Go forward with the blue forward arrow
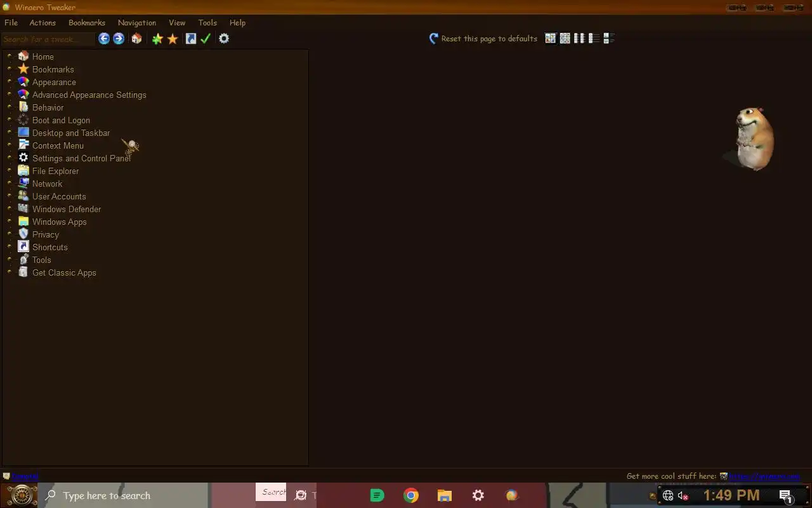The height and width of the screenshot is (508, 812). tap(119, 39)
